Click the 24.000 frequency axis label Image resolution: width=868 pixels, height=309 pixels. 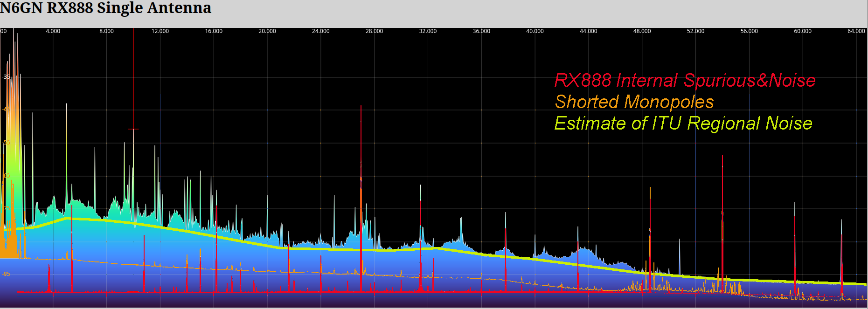[320, 31]
